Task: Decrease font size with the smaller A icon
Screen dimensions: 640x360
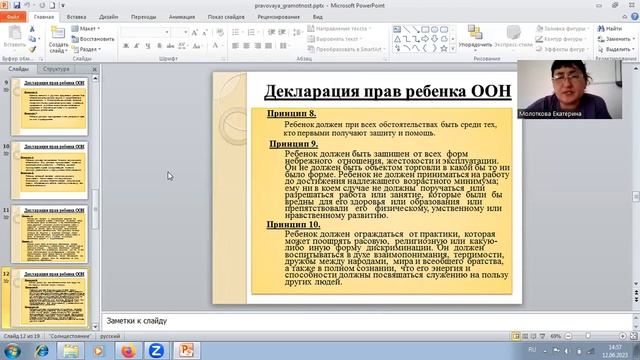Action: (x=204, y=32)
